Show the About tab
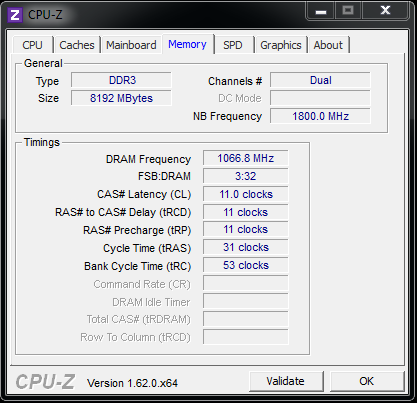417x403 pixels. [328, 45]
